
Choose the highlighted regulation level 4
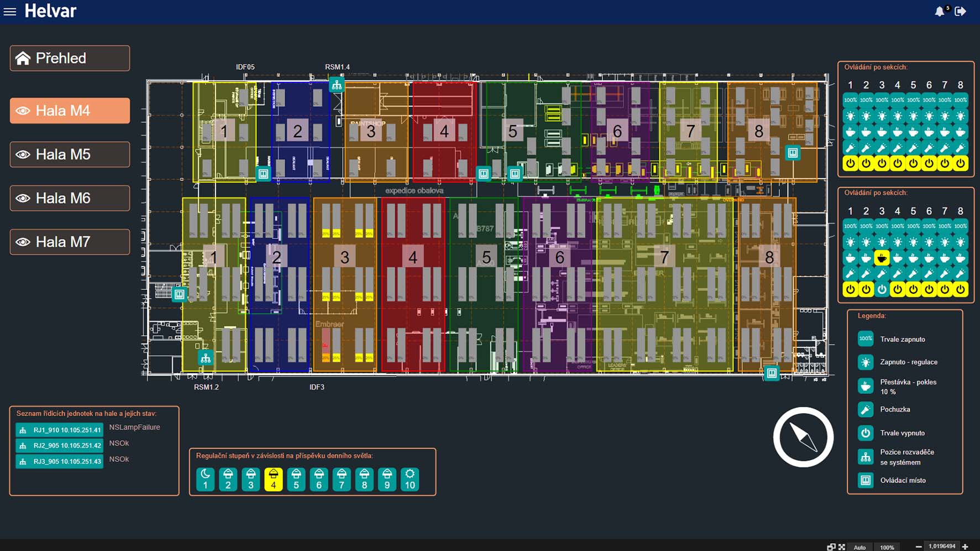(x=273, y=479)
